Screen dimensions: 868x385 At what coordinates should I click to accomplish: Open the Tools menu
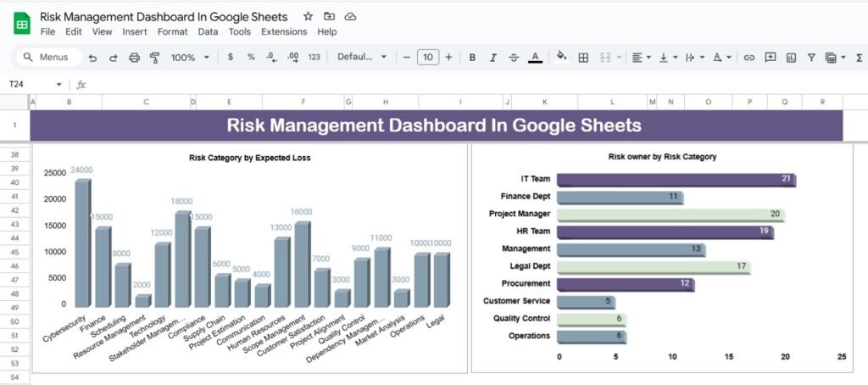click(x=240, y=31)
